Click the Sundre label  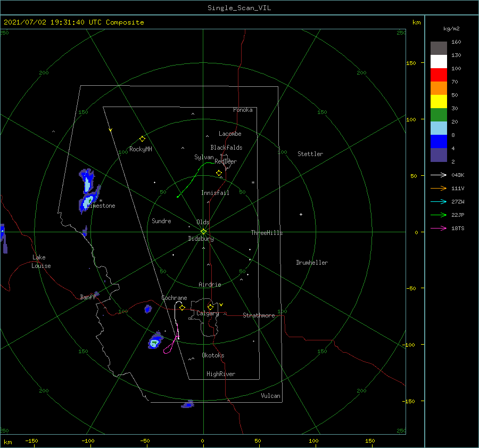(x=161, y=221)
